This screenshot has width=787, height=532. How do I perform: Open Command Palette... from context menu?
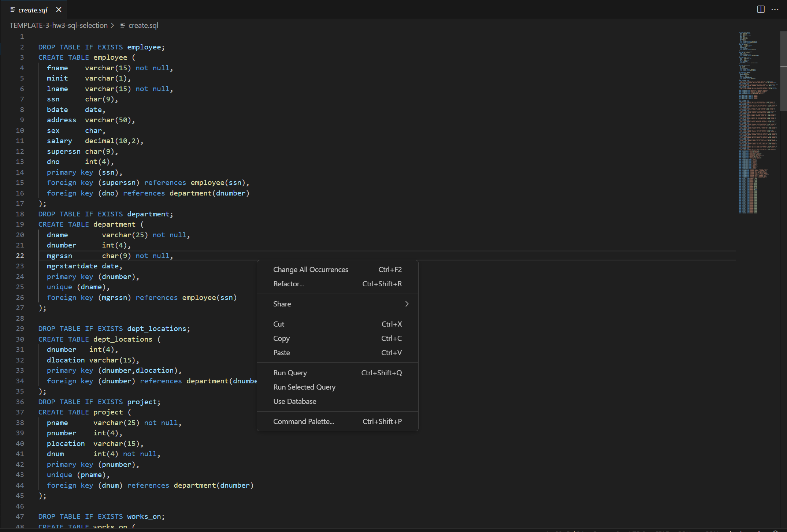pos(303,421)
